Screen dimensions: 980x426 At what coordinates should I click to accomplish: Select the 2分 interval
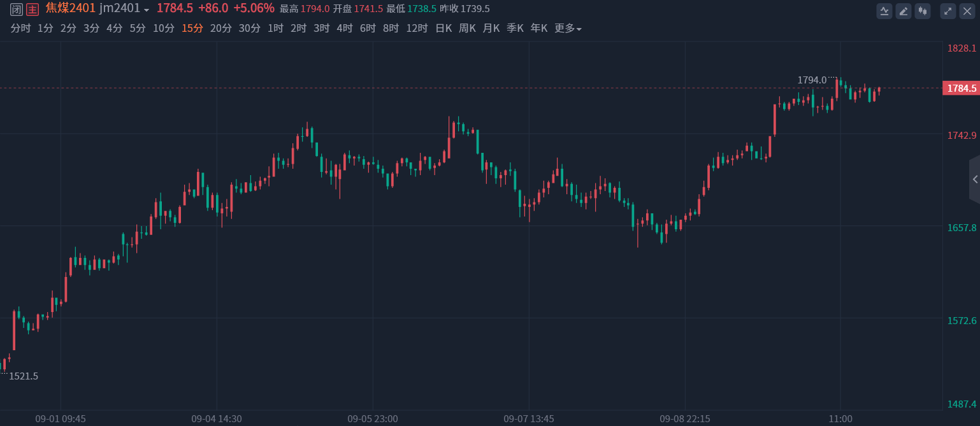point(68,28)
